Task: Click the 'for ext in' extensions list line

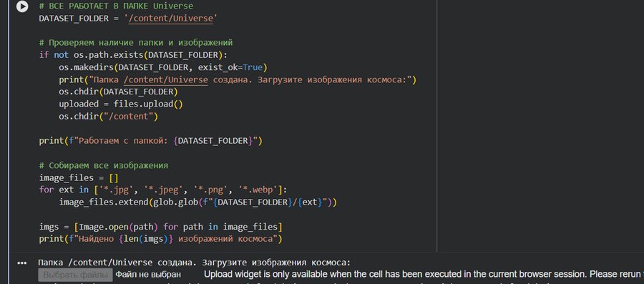Action: click(x=163, y=190)
